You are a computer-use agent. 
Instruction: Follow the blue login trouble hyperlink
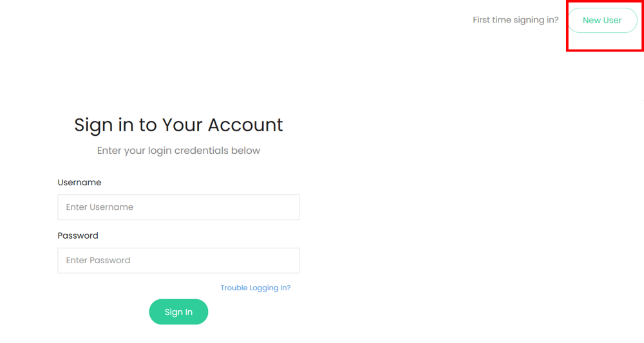pos(255,288)
